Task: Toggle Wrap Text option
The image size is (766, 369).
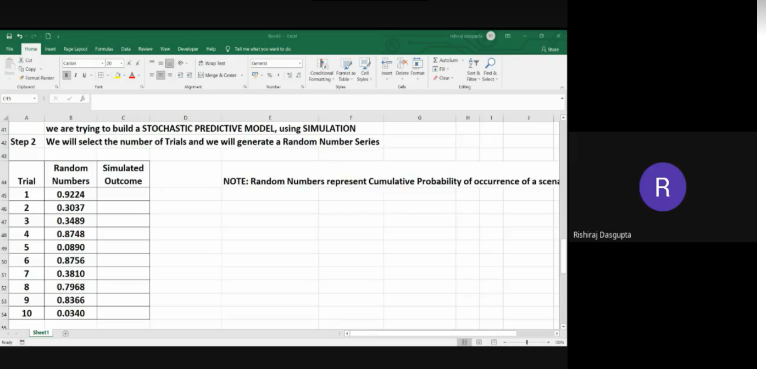Action: click(212, 63)
